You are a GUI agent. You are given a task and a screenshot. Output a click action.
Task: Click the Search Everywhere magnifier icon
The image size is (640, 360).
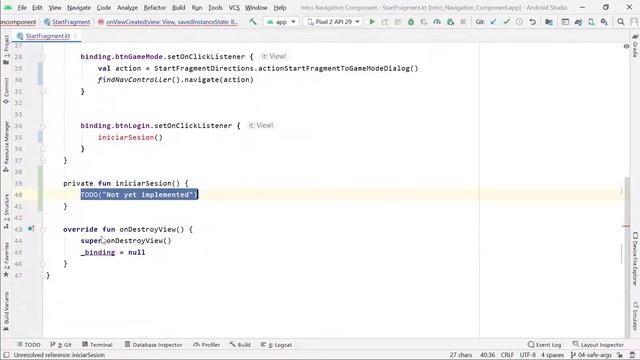(x=621, y=22)
